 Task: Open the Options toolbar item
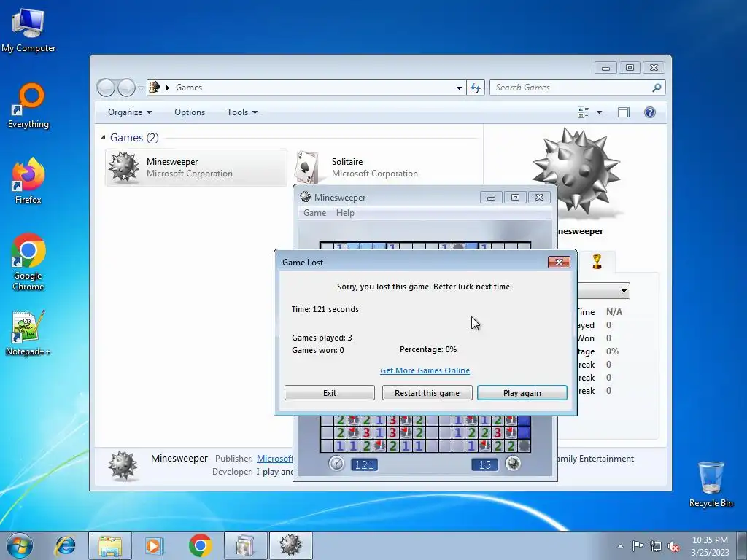[x=190, y=112]
